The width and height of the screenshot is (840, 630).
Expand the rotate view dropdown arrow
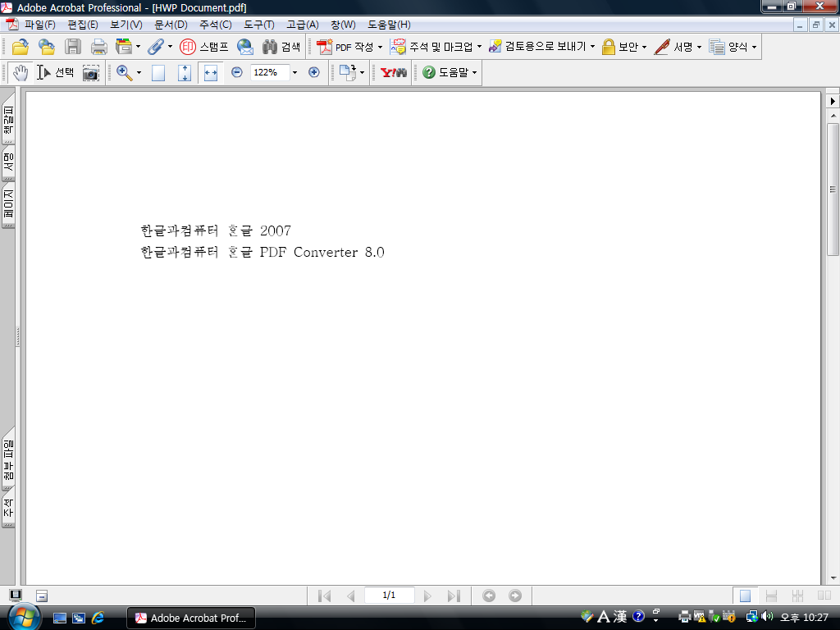click(x=362, y=72)
